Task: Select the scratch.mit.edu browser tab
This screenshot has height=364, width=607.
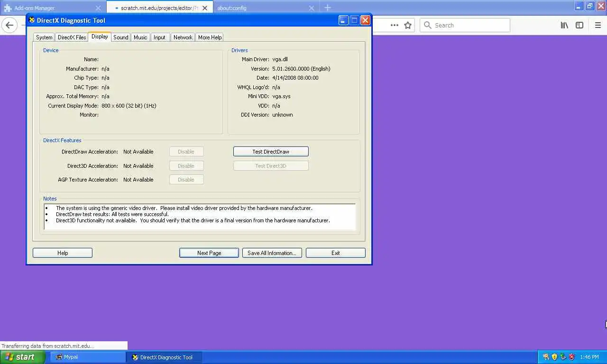Action: pos(159,8)
